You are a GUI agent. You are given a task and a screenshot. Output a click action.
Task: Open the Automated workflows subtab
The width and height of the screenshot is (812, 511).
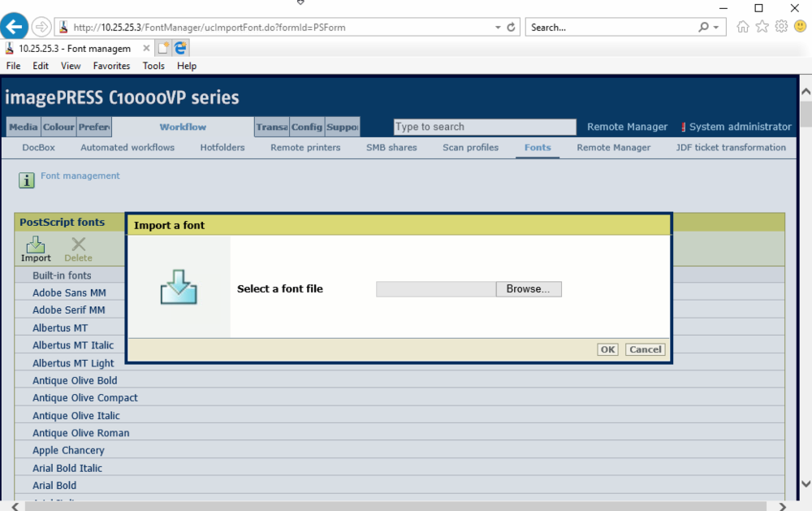pos(127,148)
